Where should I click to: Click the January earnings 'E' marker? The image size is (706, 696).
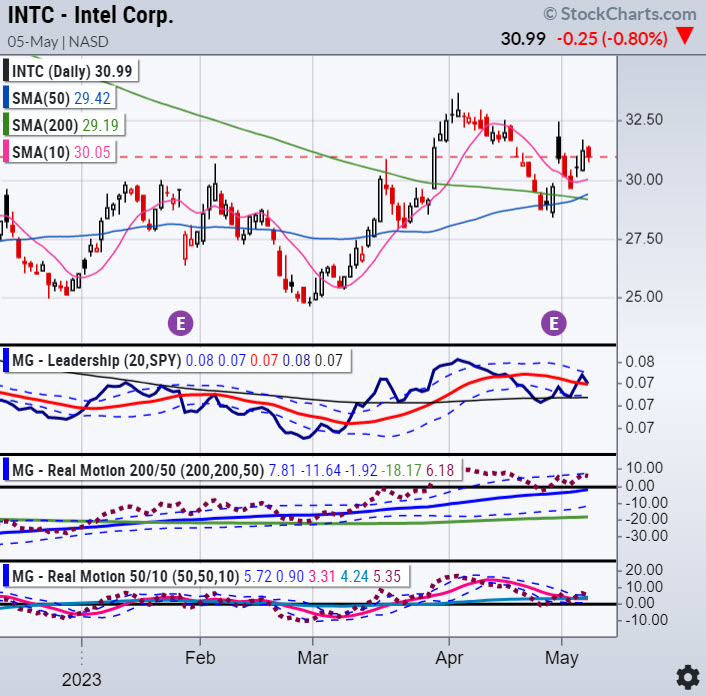tap(181, 322)
